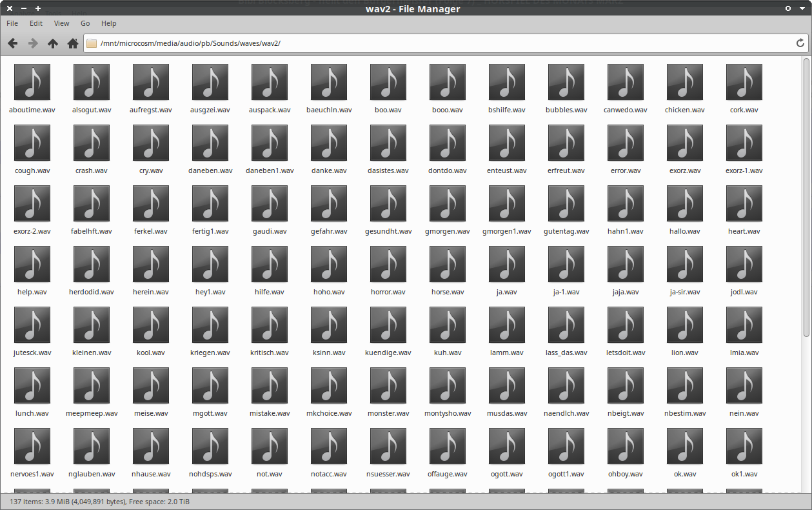Open the Help menu
This screenshot has height=510, width=812.
109,23
